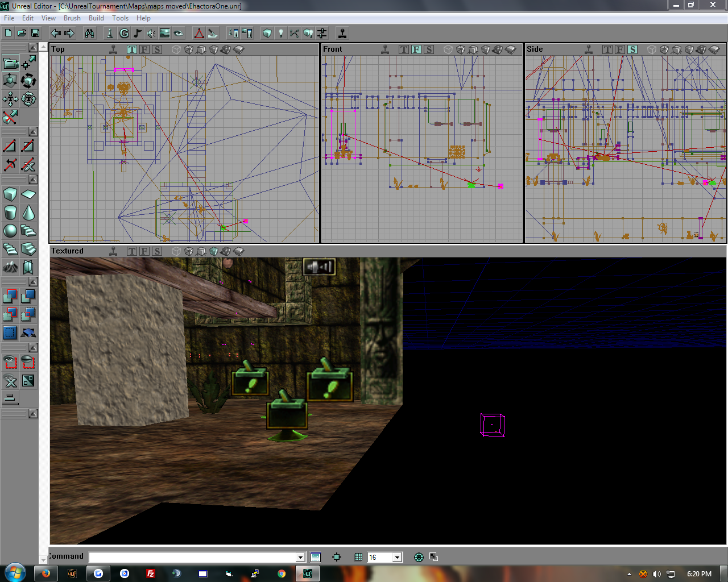Image resolution: width=728 pixels, height=582 pixels.
Task: Collapse the CSG operations group
Action: coord(33,282)
